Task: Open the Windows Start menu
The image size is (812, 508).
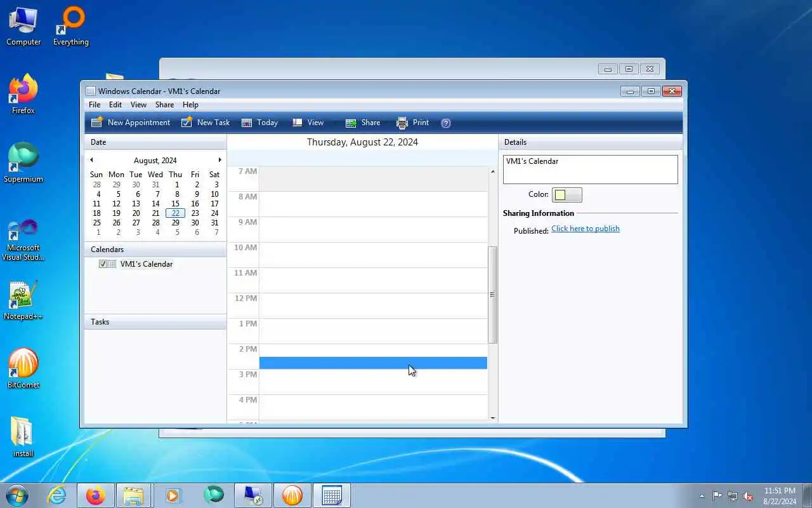Action: 17,495
